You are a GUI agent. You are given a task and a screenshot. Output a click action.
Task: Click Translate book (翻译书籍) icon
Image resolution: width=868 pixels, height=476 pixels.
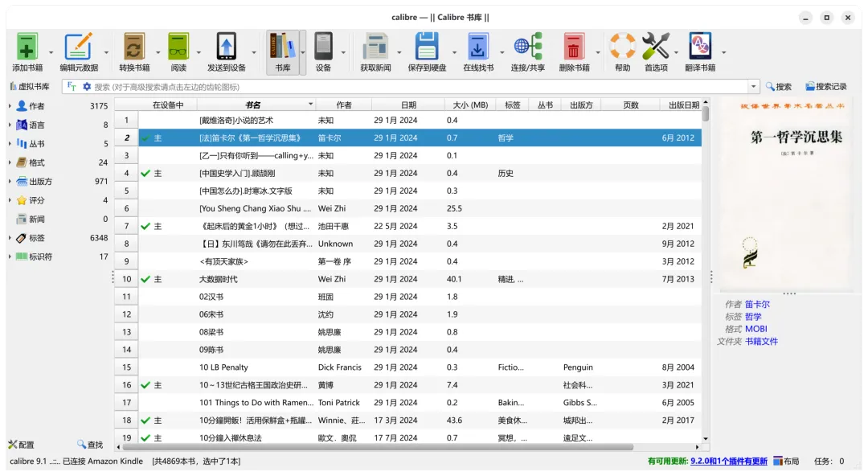pyautogui.click(x=700, y=47)
